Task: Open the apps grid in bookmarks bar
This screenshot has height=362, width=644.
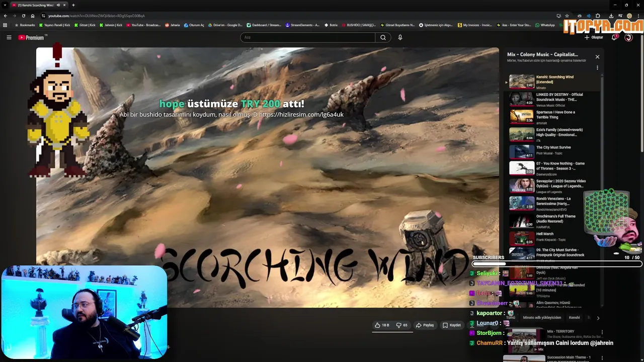Action: pos(5,25)
